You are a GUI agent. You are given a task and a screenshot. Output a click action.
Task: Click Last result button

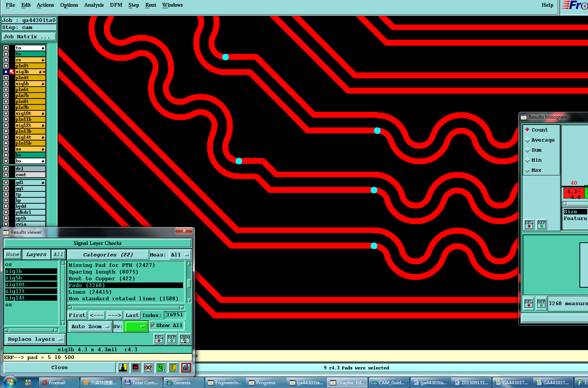[132, 315]
